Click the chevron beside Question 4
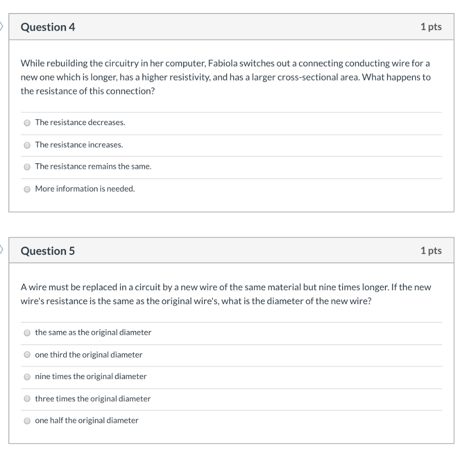The height and width of the screenshot is (454, 476). tap(2, 27)
